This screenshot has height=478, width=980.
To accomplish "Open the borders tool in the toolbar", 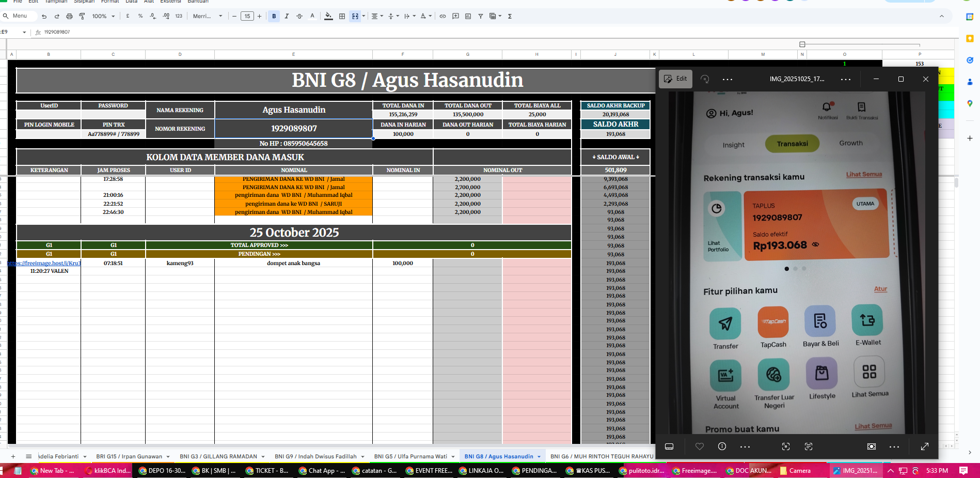I will (x=342, y=17).
